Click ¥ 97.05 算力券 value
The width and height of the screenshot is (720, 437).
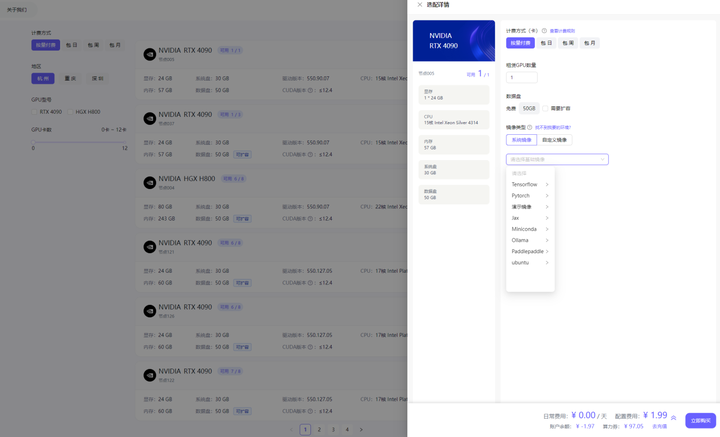coord(634,426)
